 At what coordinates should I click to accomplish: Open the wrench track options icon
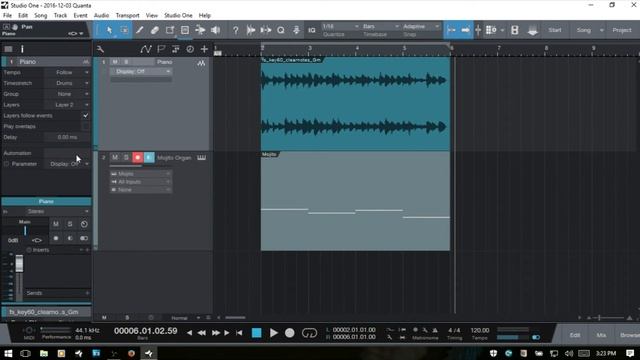point(100,49)
